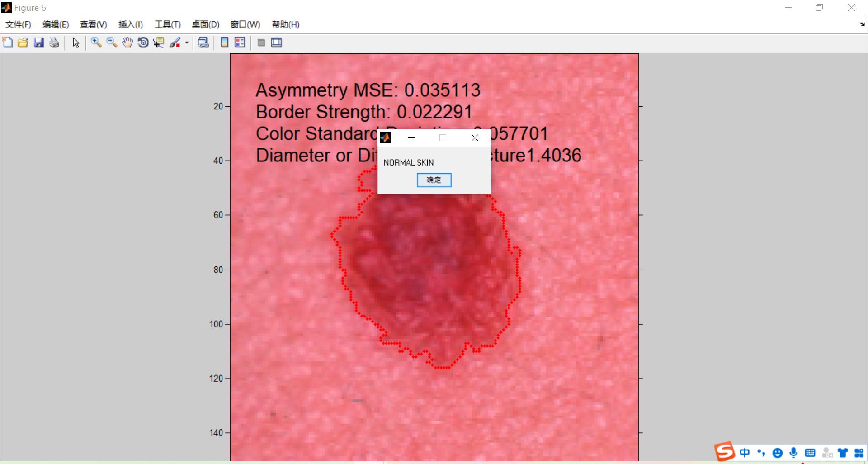This screenshot has width=868, height=464.
Task: Open the 查看(V) menu
Action: (93, 24)
